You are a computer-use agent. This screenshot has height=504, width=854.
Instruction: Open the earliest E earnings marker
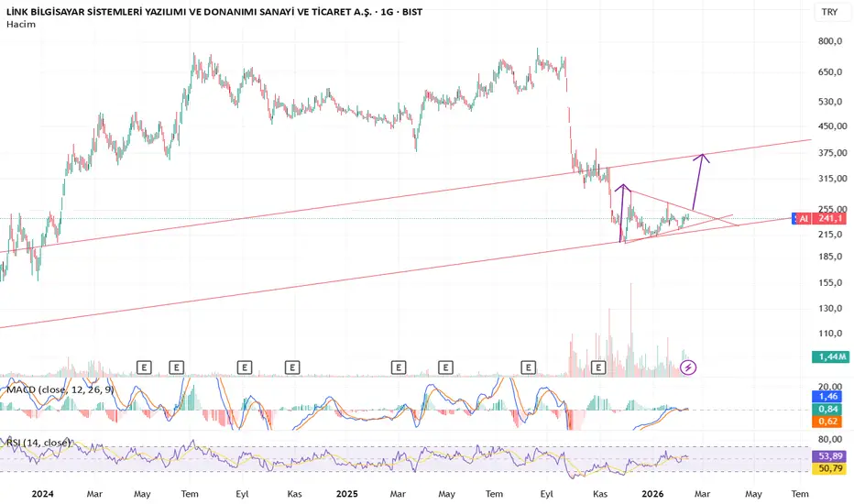pyautogui.click(x=144, y=367)
